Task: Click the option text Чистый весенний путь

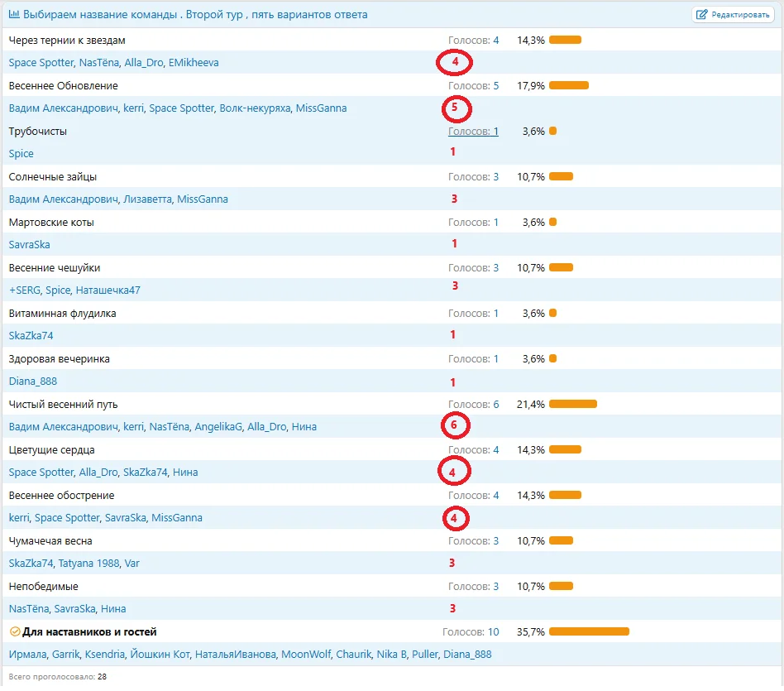Action: pos(63,405)
